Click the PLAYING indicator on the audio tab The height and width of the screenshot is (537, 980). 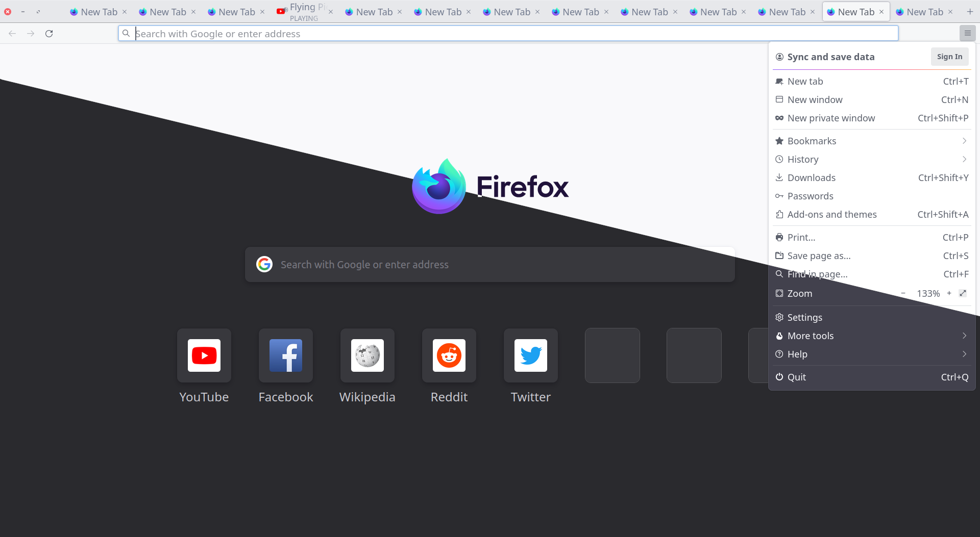[x=304, y=18]
